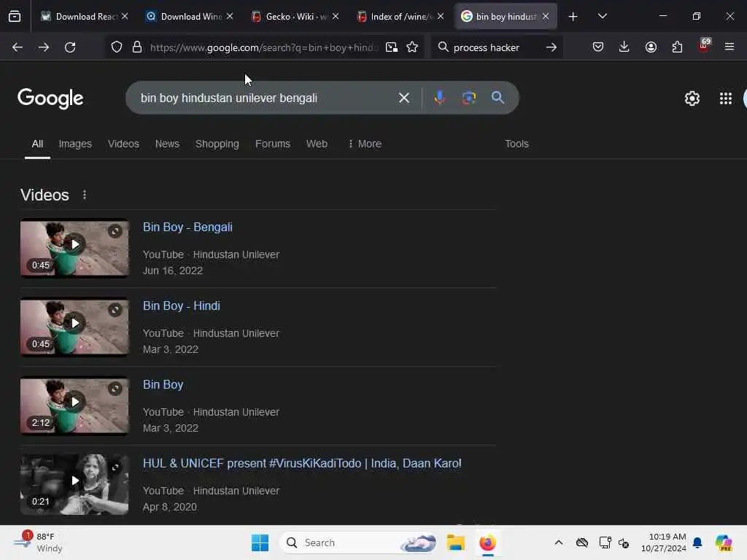Open a new browser tab
This screenshot has width=747, height=560.
[x=573, y=17]
